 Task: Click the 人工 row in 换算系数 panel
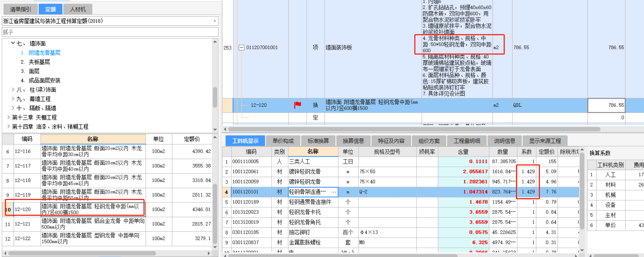pos(616,175)
